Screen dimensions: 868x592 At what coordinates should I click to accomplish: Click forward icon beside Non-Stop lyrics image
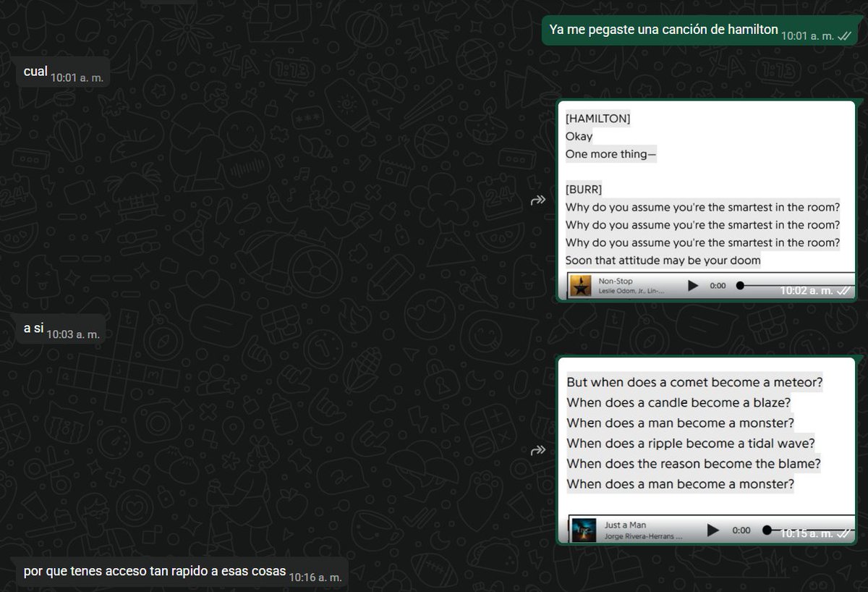(537, 200)
